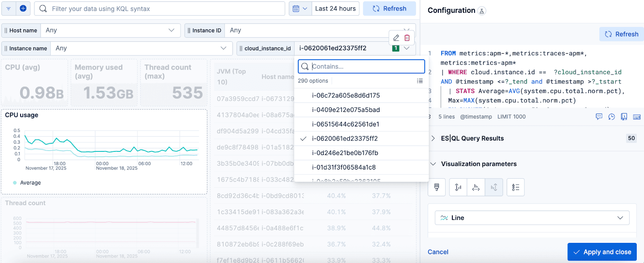Delete the control with the trash icon
Image resolution: width=644 pixels, height=263 pixels.
tap(407, 38)
